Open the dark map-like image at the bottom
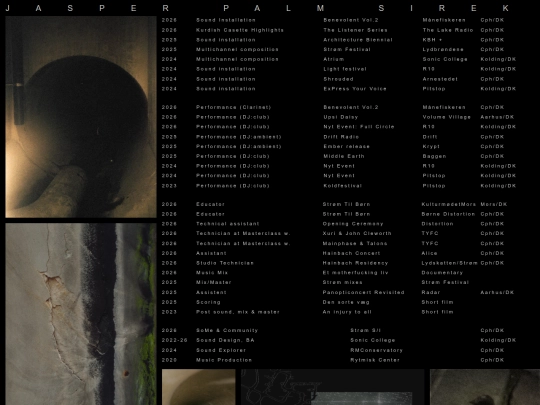The height and width of the screenshot is (405, 540). pyautogui.click(x=333, y=387)
